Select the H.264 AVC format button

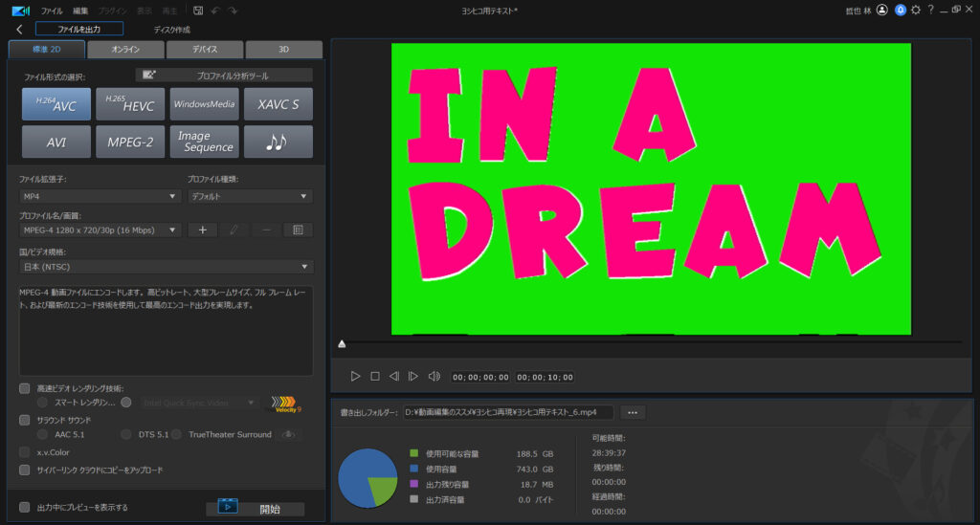click(x=56, y=103)
